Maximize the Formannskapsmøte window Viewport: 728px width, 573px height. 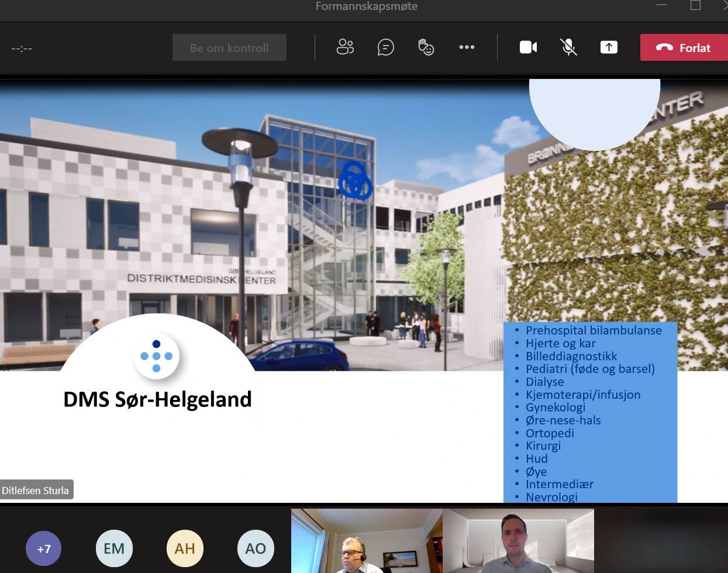tap(695, 6)
